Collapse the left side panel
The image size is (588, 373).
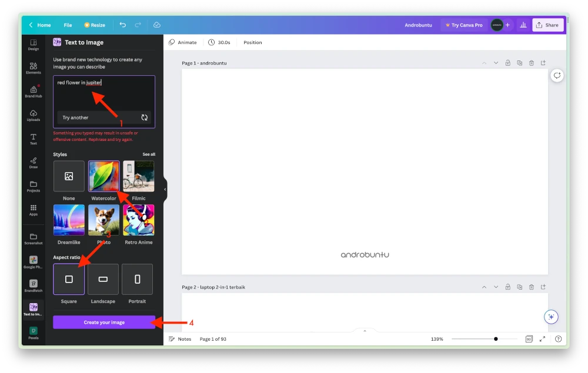pyautogui.click(x=165, y=189)
